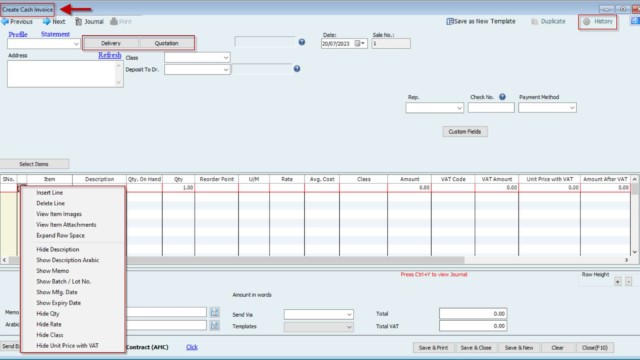The width and height of the screenshot is (640, 360).
Task: Click the icon button beside the Arabic memo field
Action: (215, 325)
